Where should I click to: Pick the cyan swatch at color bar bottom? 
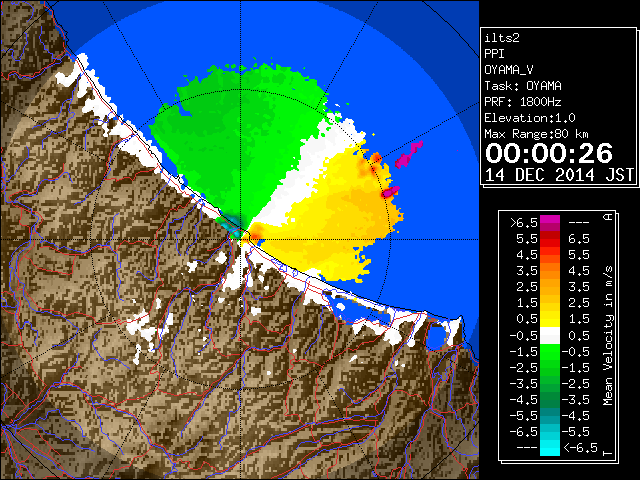click(x=550, y=448)
